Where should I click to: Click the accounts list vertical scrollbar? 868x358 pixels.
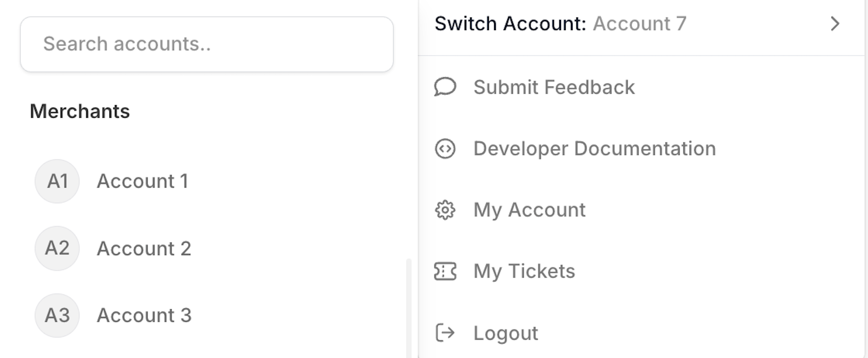click(408, 307)
